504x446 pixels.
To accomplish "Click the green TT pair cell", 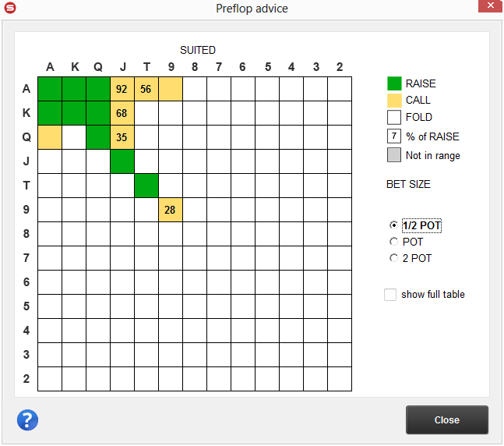I will [x=146, y=186].
